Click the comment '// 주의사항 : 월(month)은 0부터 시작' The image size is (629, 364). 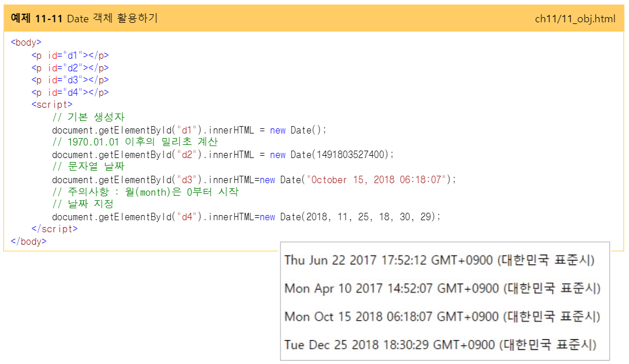click(146, 192)
